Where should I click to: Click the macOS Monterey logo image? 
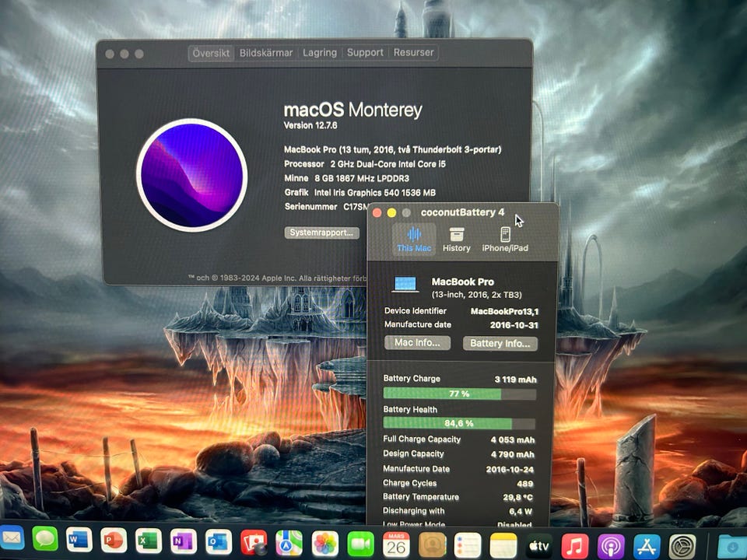point(191,175)
